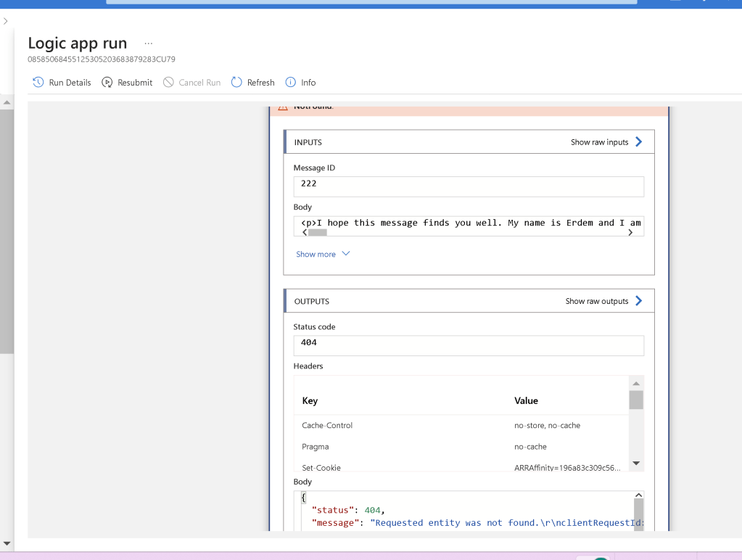Image resolution: width=742 pixels, height=560 pixels.
Task: Click the Status code field showing 404
Action: (469, 345)
